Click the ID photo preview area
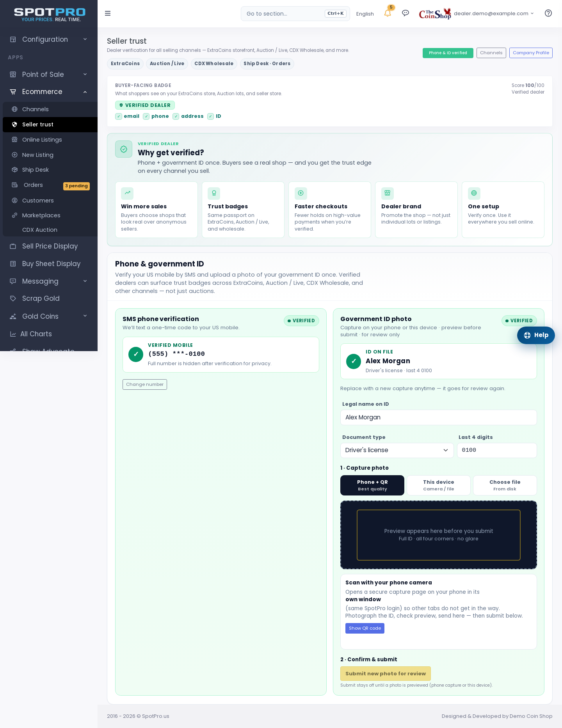The image size is (562, 728). [x=439, y=535]
